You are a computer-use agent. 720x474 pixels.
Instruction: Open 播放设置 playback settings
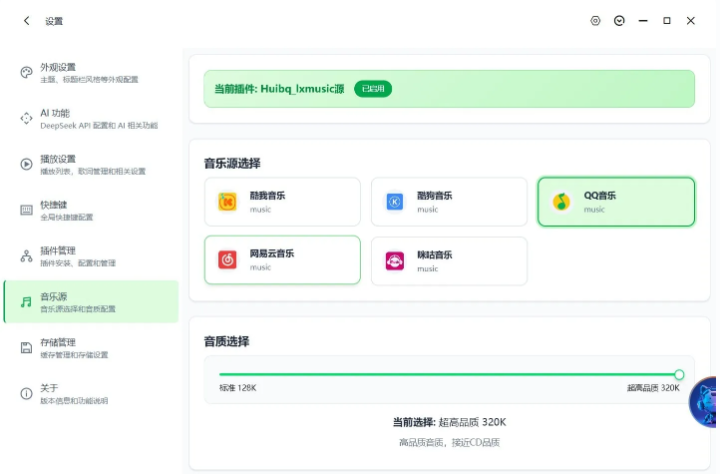pyautogui.click(x=91, y=165)
